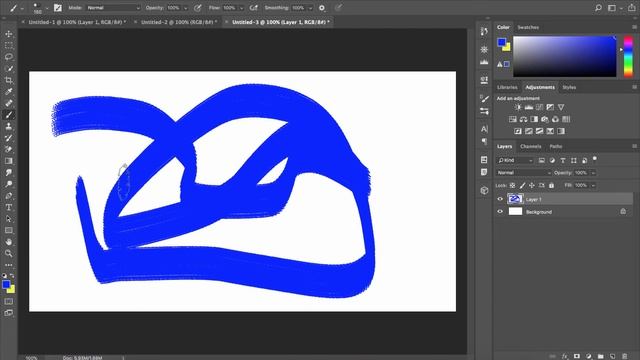Select the Pen tool

(x=9, y=196)
